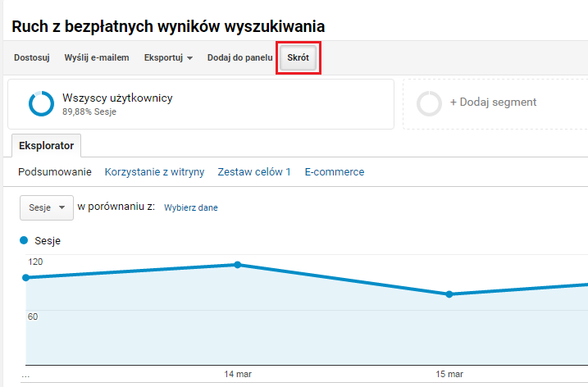Click the 60 axis value

pos(33,316)
